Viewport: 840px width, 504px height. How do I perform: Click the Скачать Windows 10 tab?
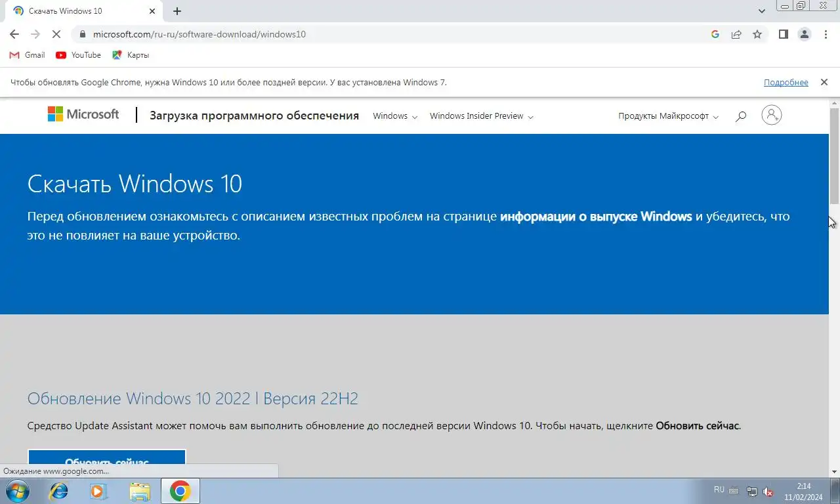pyautogui.click(x=83, y=11)
